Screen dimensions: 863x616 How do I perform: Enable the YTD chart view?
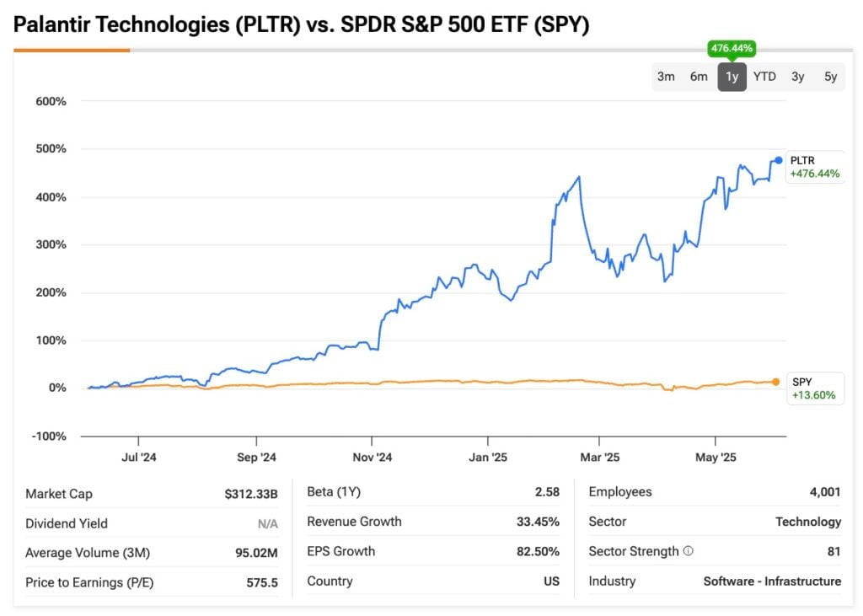pos(764,77)
